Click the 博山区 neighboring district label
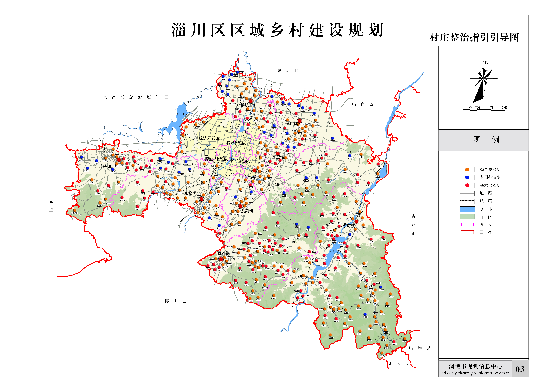 (x=176, y=301)
